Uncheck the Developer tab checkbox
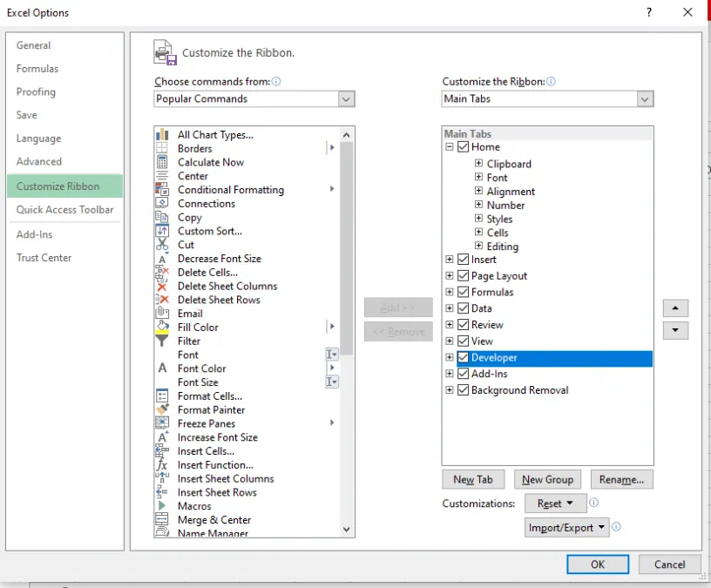 click(x=463, y=357)
